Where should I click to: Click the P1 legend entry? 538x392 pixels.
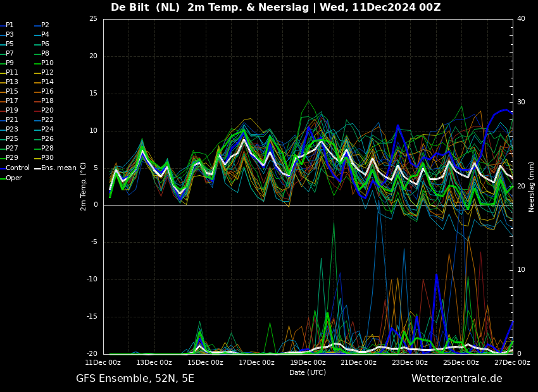point(7,25)
